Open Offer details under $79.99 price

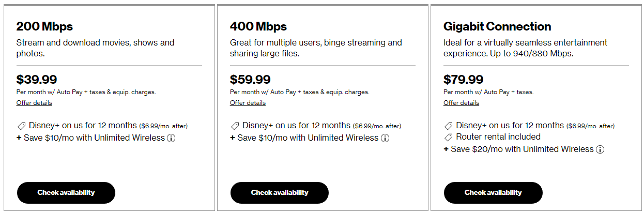(461, 103)
